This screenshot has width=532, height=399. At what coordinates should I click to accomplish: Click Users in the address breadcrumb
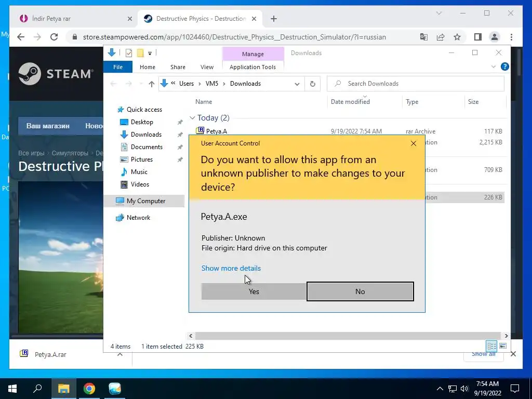187,84
